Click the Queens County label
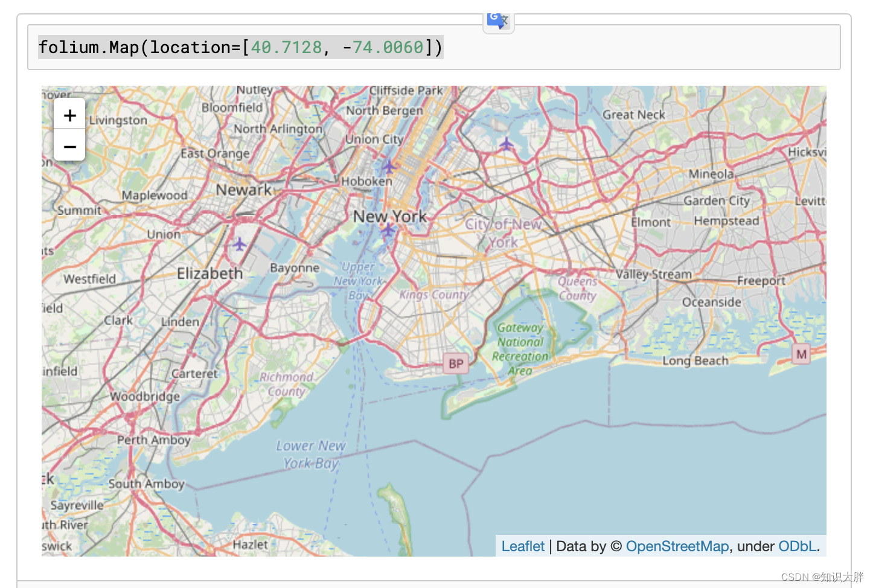873x588 pixels. [578, 289]
